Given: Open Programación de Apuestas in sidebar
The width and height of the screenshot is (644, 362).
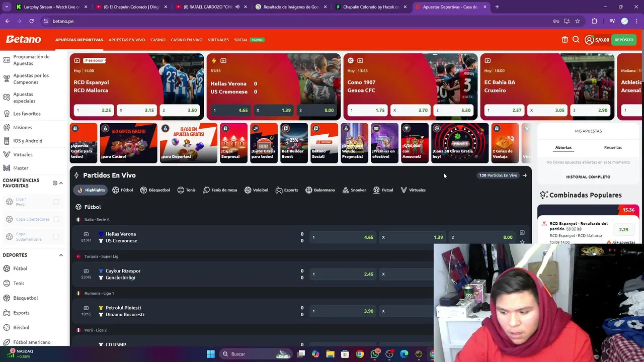Looking at the screenshot, I should coord(33,60).
